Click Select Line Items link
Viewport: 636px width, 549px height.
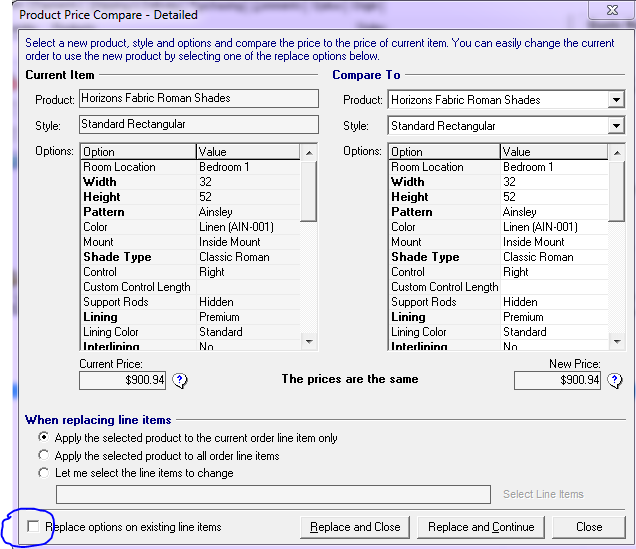coord(543,494)
